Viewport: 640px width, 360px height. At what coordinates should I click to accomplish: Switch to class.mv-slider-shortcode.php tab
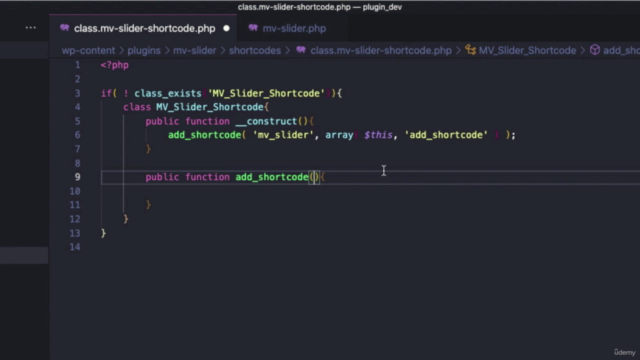144,29
